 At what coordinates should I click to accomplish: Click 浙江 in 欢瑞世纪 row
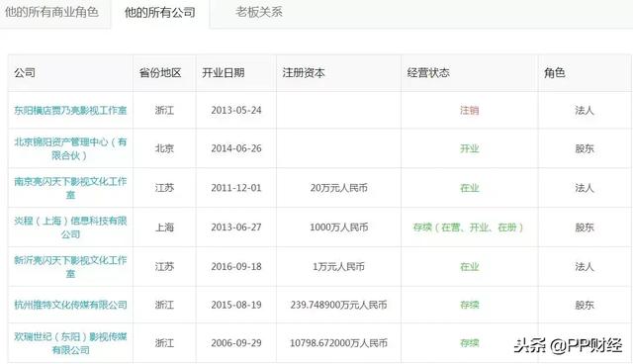click(x=164, y=343)
